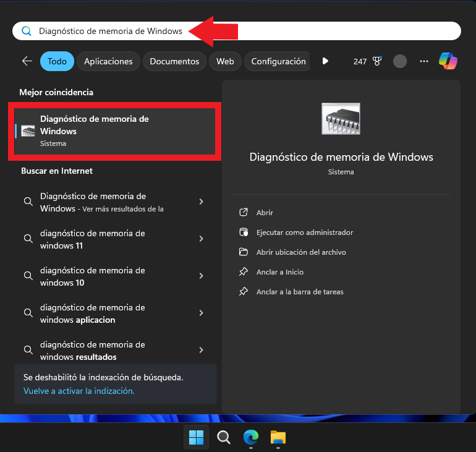Click Abrir action in details pane
Image resolution: width=476 pixels, height=452 pixels.
click(x=265, y=213)
